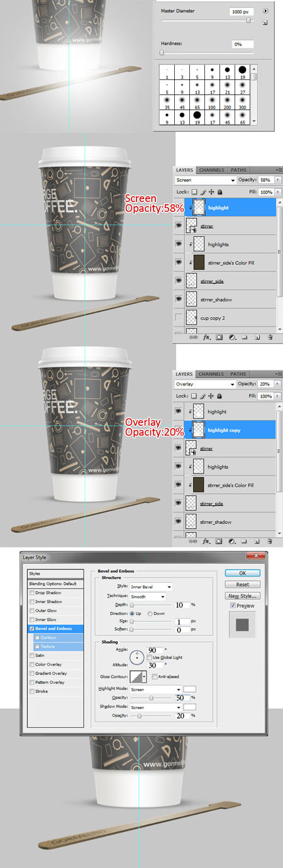Toggle lock image pixels in Overlay-mode Layers panel

click(x=203, y=396)
